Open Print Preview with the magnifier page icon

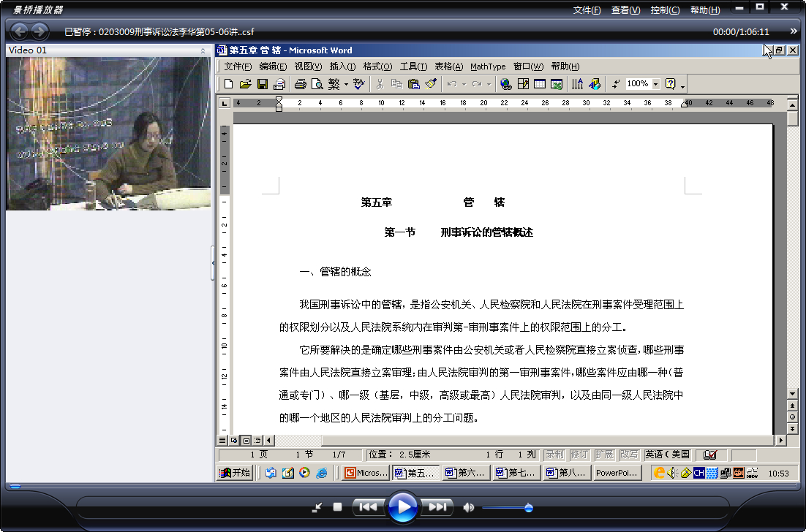click(x=317, y=84)
